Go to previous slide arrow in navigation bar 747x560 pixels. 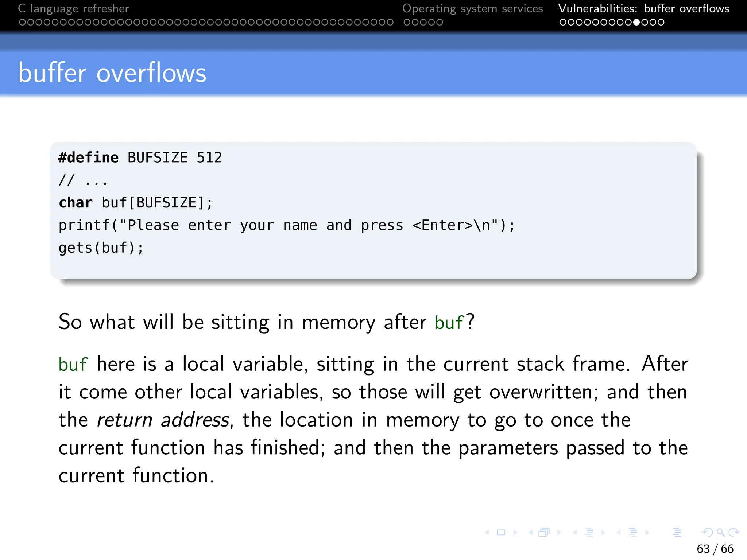point(487,533)
